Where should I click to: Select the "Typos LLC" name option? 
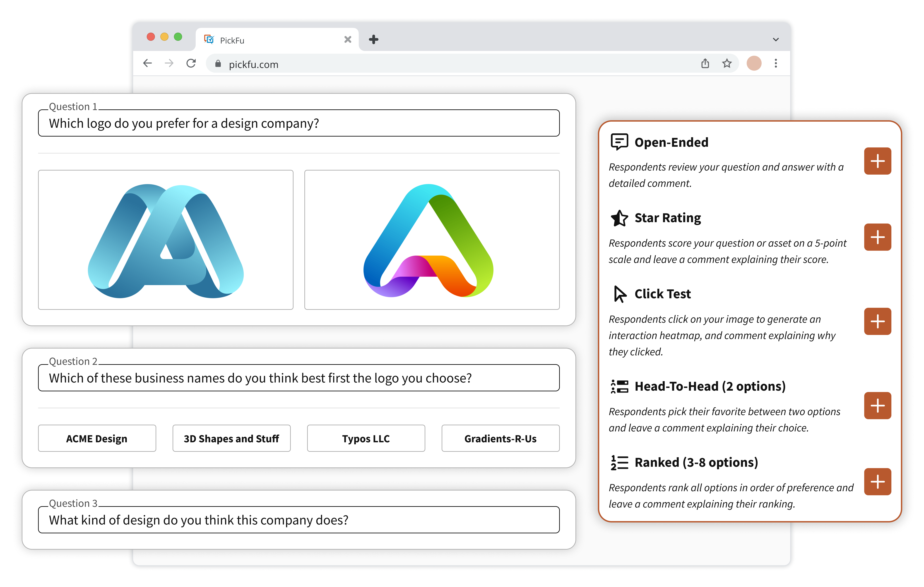coord(366,438)
